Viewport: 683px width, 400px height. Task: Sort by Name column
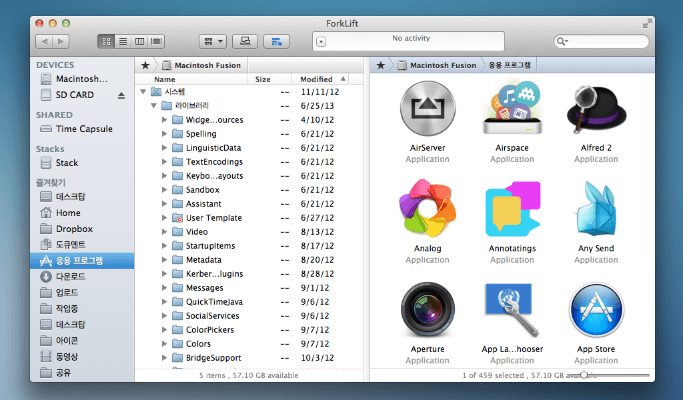pos(192,79)
